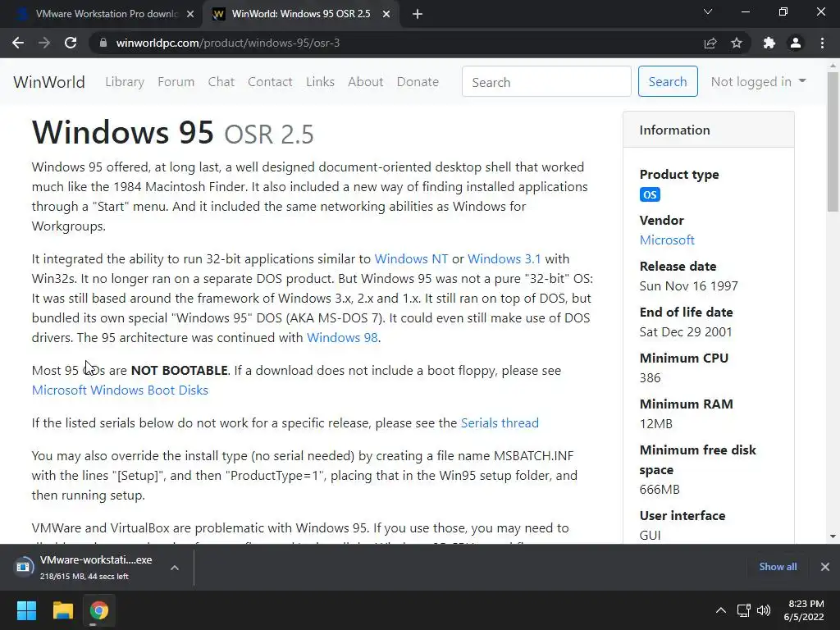Select release date Sun Nov 16 1997
This screenshot has width=840, height=630.
pos(688,286)
